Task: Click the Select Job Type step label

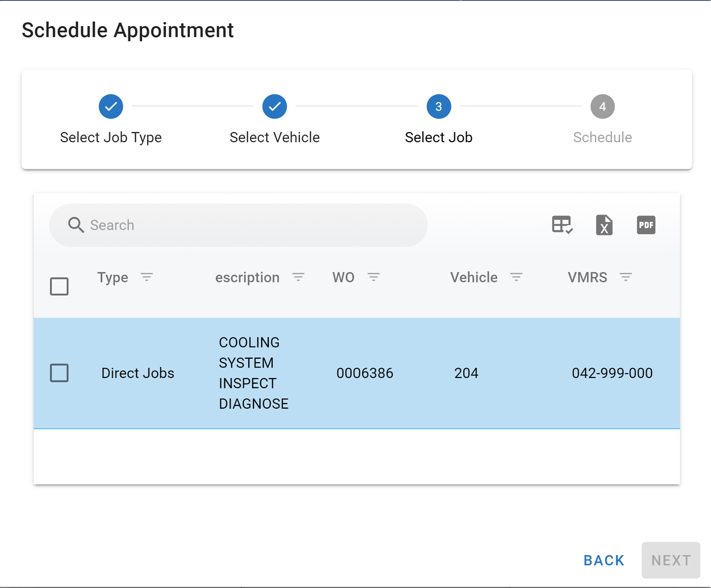Action: pyautogui.click(x=111, y=137)
